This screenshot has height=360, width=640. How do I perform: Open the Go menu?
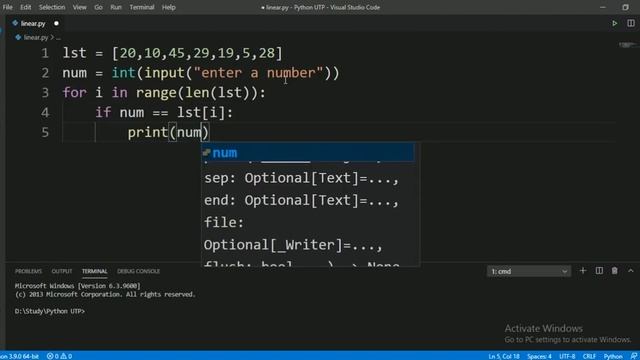98,7
